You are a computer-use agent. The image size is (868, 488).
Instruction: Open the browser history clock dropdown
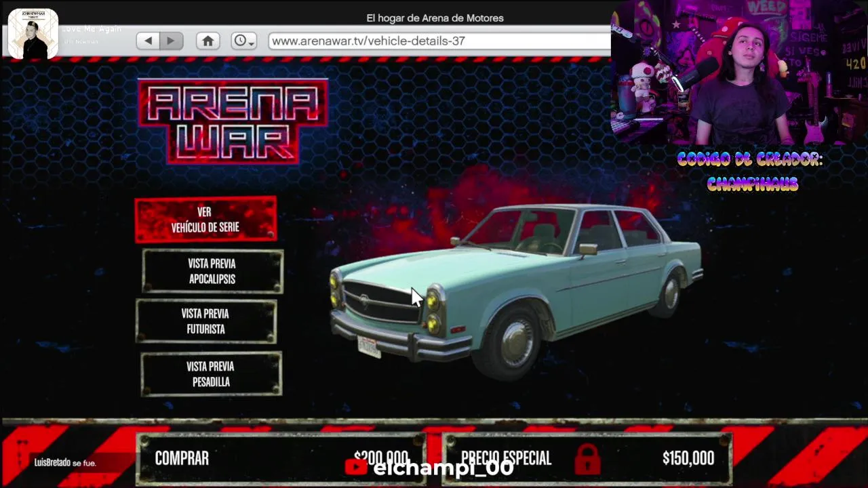click(243, 41)
